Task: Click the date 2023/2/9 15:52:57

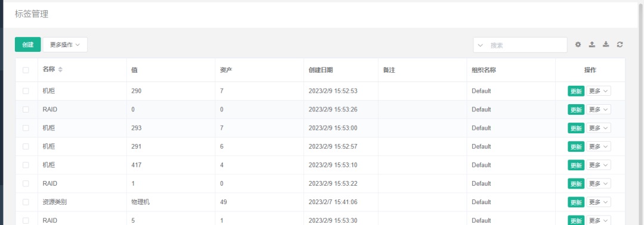Action: pos(333,146)
